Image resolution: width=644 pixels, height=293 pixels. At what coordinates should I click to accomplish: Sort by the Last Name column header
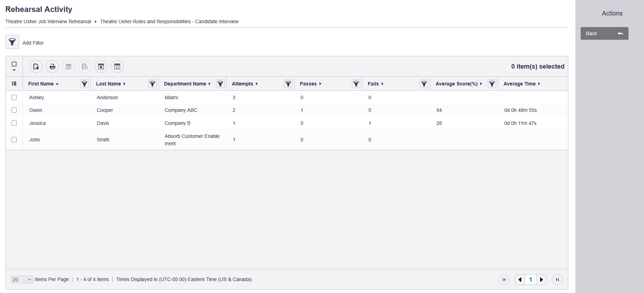[x=111, y=84]
